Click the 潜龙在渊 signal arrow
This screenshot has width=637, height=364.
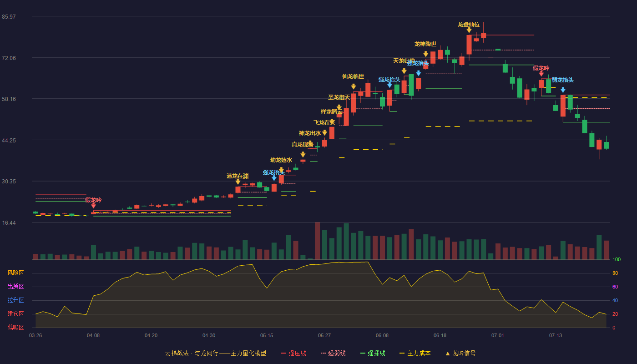point(238,182)
